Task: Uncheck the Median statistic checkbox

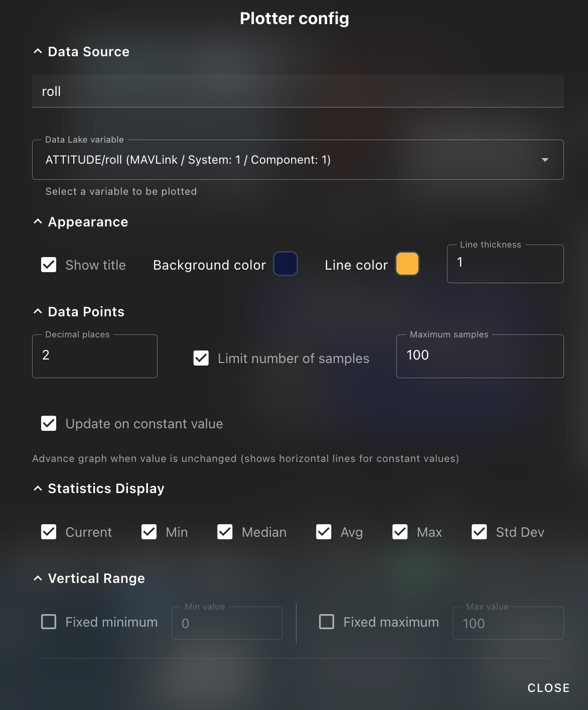Action: (x=225, y=532)
